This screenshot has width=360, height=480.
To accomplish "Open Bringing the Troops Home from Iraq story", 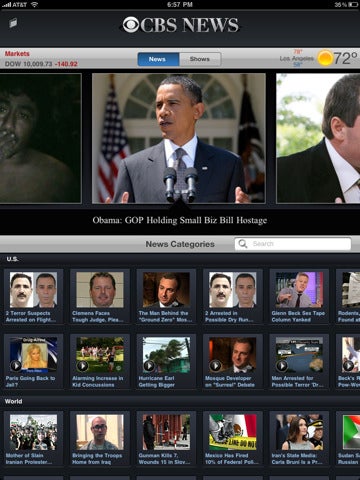I will (x=100, y=438).
